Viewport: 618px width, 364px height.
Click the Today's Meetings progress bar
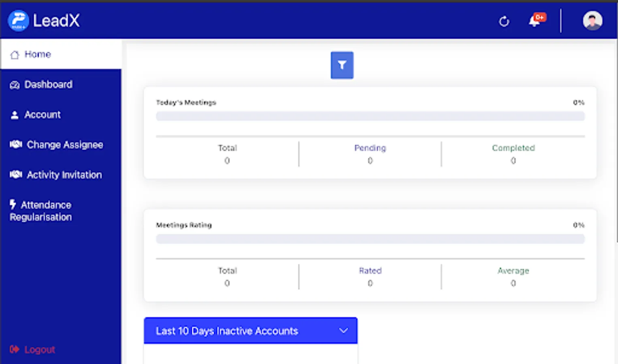[370, 116]
